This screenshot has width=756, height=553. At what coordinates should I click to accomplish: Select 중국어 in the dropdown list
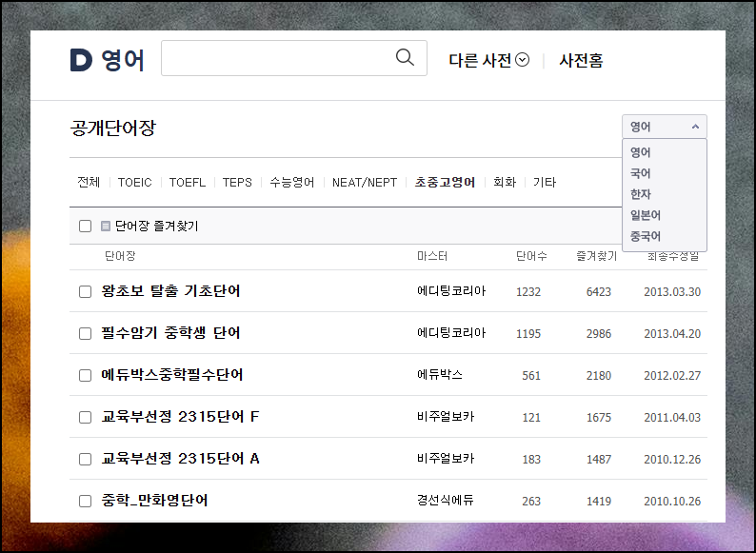pos(646,236)
